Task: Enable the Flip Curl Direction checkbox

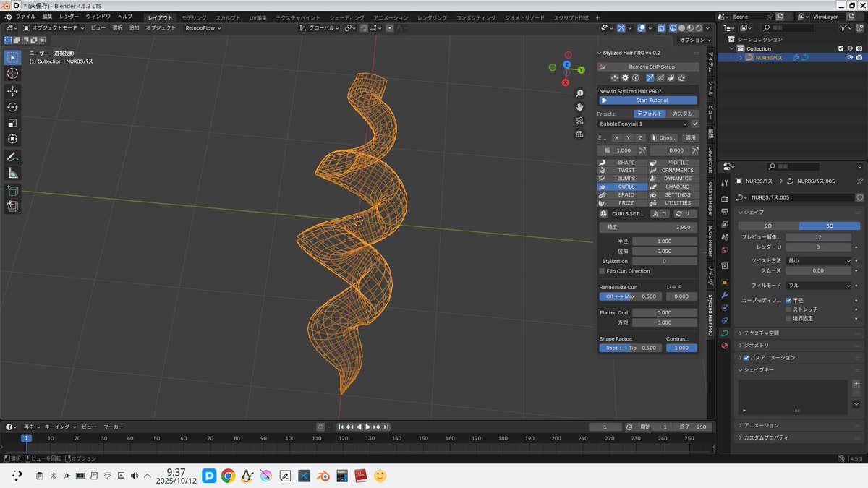Action: (602, 270)
